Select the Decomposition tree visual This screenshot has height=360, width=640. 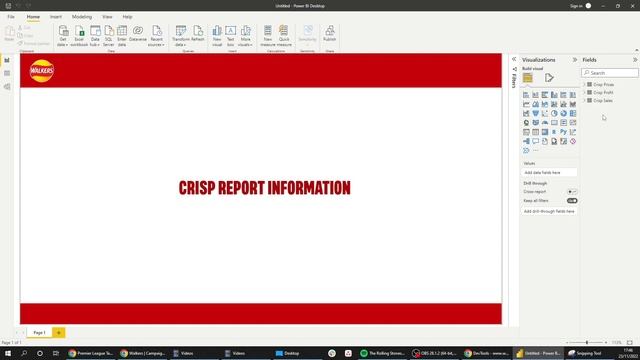526,141
